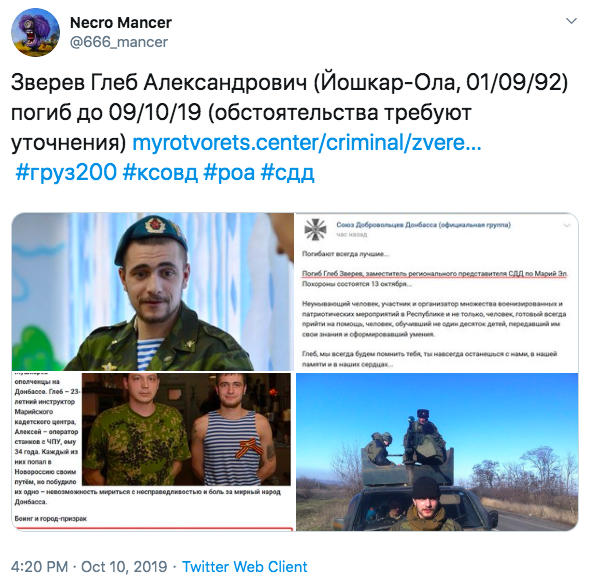
Task: Click the #сдд hashtag
Action: (x=287, y=173)
